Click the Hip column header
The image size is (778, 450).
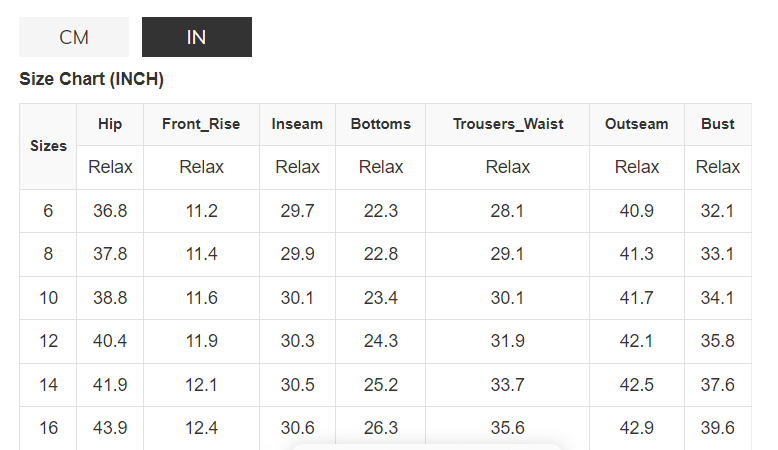tap(110, 124)
